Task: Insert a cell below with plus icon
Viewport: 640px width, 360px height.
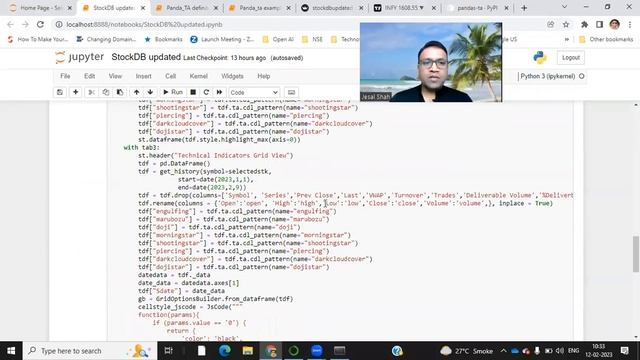Action: (x=76, y=92)
